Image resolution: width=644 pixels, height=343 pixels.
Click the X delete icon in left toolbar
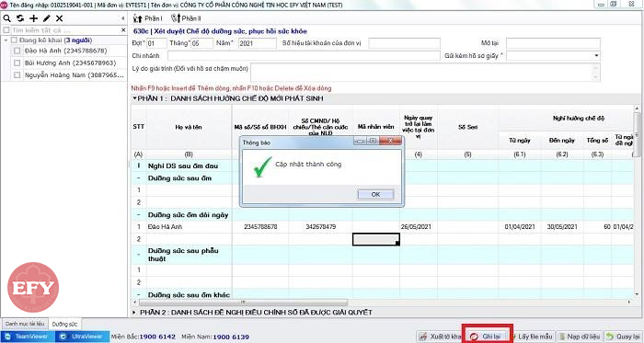tap(60, 18)
